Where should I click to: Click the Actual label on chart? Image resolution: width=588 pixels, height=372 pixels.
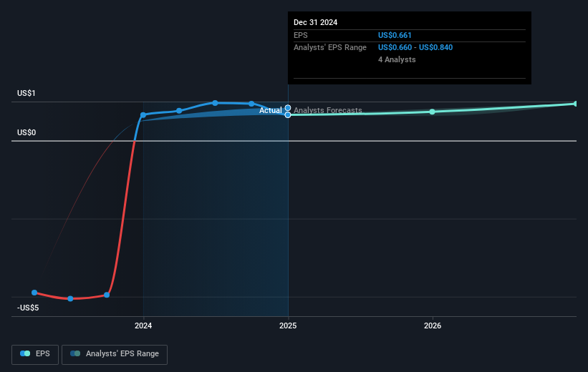click(271, 110)
